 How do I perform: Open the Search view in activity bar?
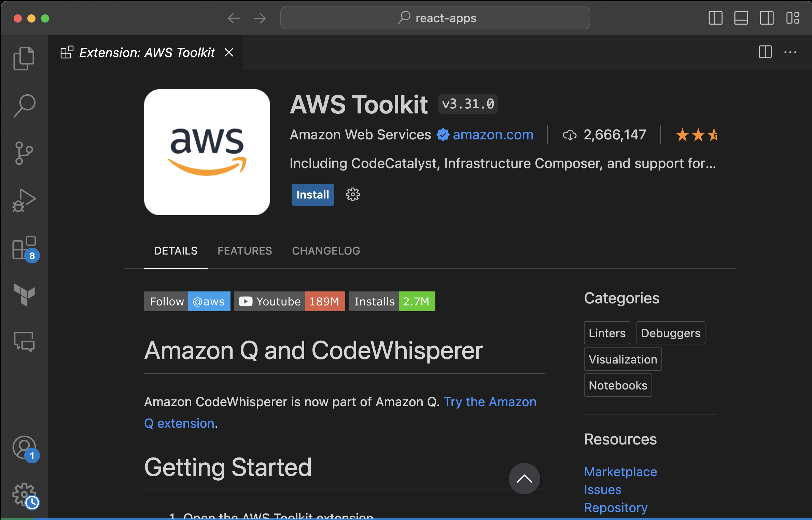click(24, 106)
